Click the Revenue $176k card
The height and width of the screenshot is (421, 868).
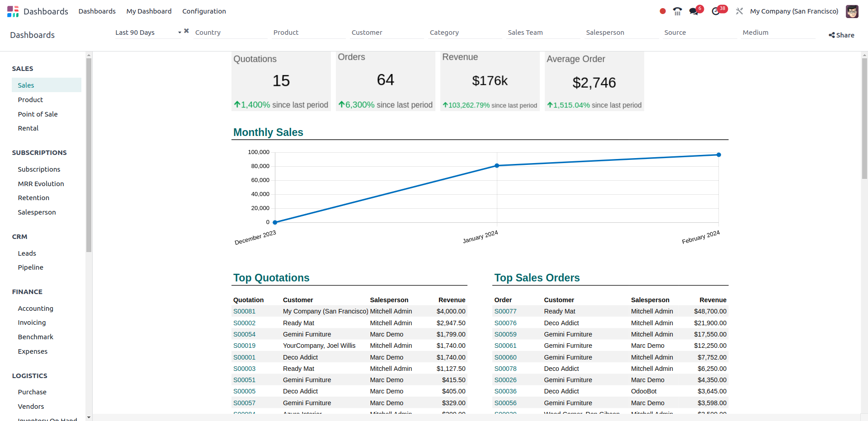tap(490, 81)
